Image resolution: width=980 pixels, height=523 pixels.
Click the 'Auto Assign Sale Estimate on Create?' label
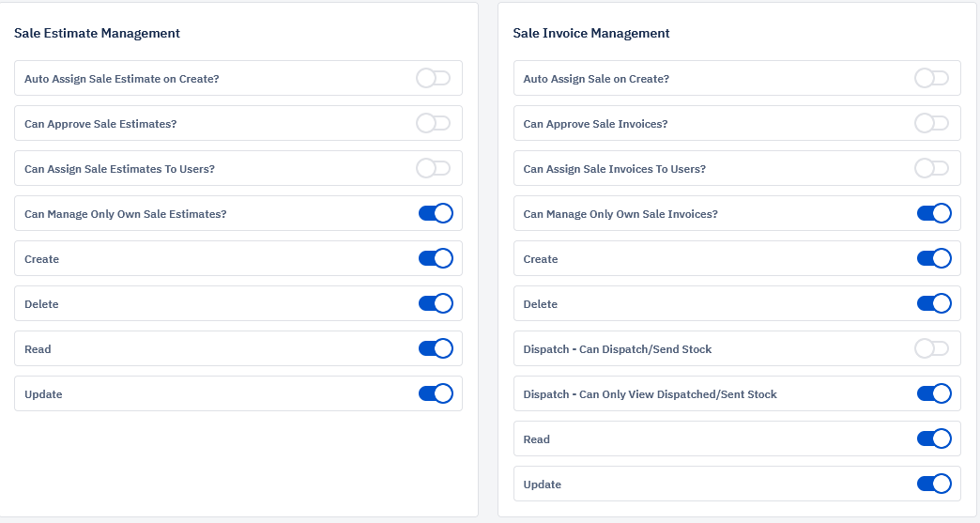point(122,79)
